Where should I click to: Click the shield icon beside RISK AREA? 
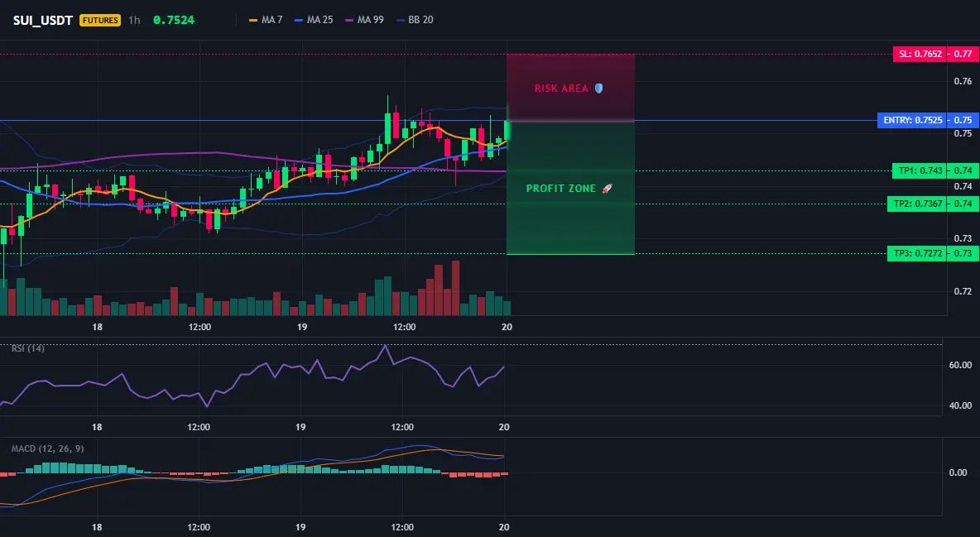coord(598,89)
